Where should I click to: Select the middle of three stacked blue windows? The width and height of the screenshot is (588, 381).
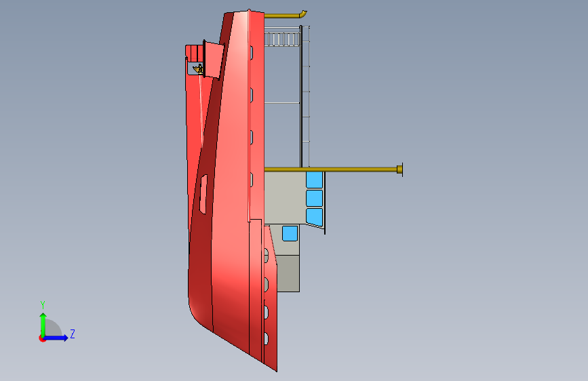pos(314,198)
